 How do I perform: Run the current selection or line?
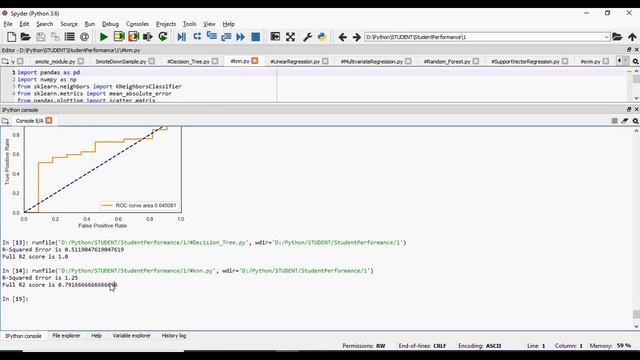[x=148, y=37]
